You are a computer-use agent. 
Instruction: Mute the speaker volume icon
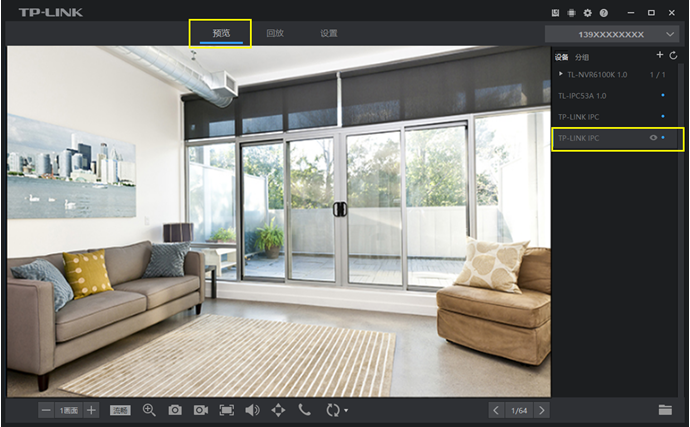(252, 410)
